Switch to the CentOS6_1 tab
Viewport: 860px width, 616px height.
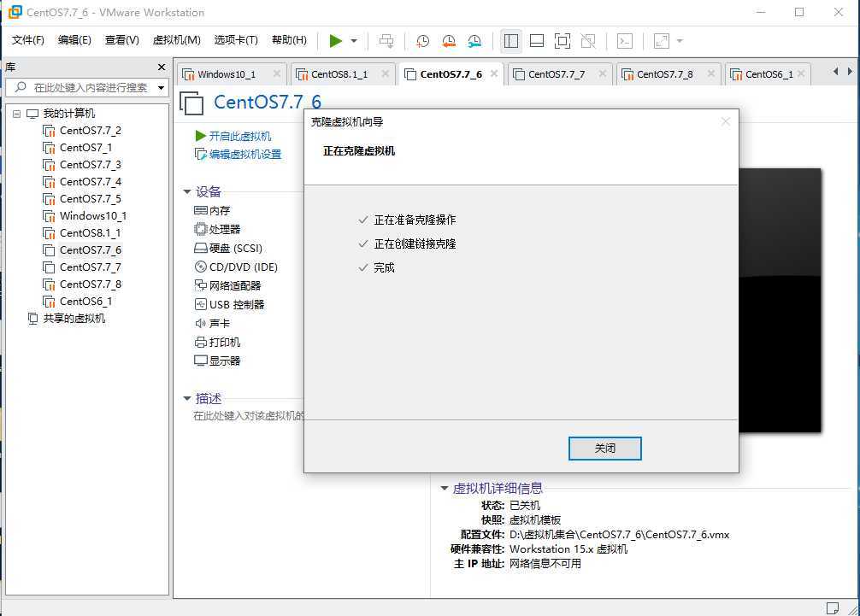coord(769,74)
